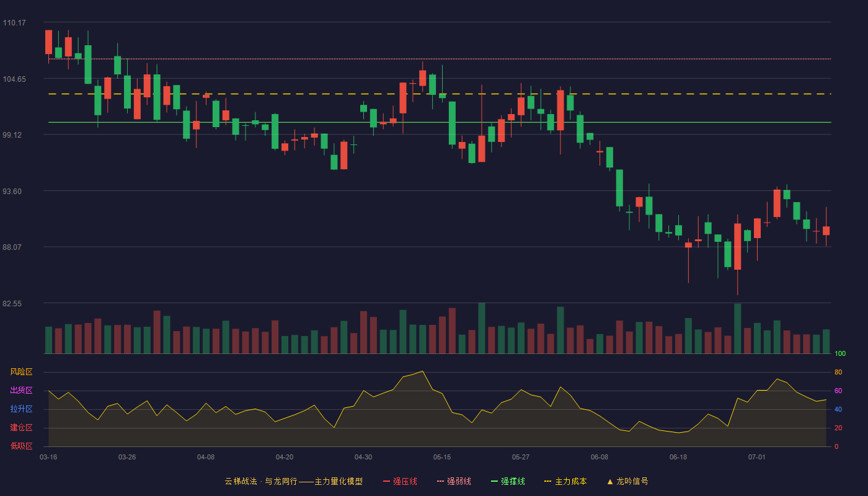Click the 110.17 price axis label
Image resolution: width=868 pixels, height=496 pixels.
[14, 23]
